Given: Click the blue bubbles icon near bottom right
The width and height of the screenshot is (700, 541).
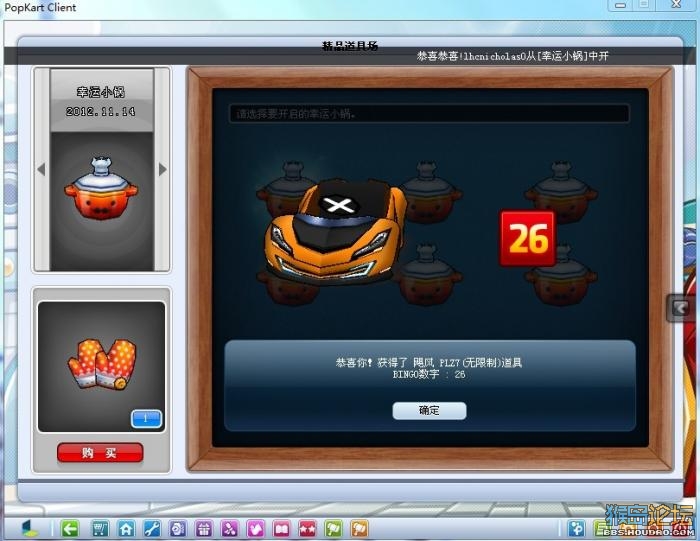Looking at the screenshot, I should (x=576, y=529).
